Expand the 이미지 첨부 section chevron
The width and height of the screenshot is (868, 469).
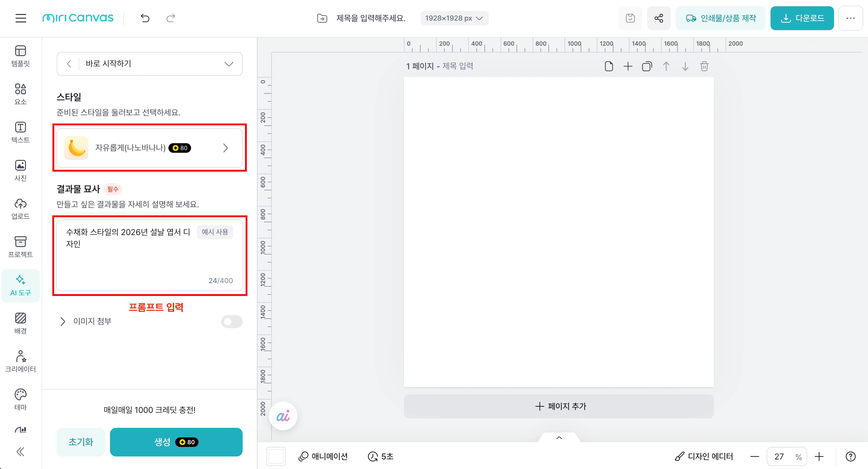[63, 321]
